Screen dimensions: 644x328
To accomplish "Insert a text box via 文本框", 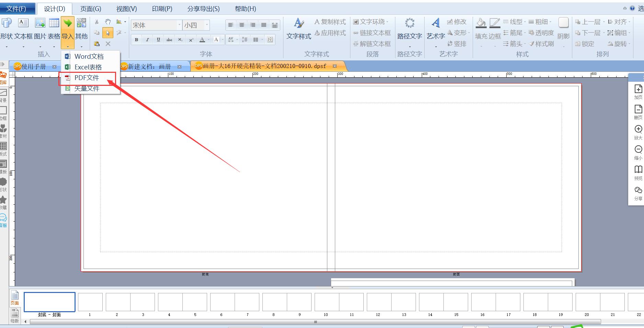I will 23,29.
